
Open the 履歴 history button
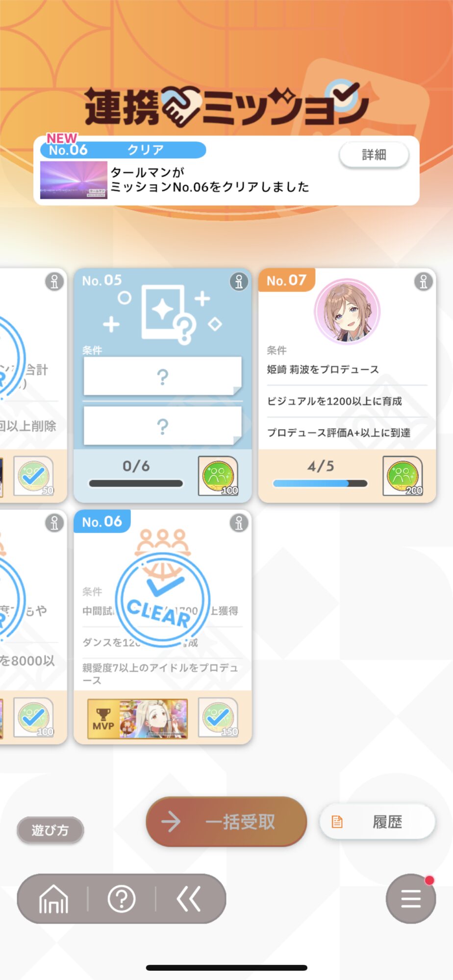click(377, 822)
